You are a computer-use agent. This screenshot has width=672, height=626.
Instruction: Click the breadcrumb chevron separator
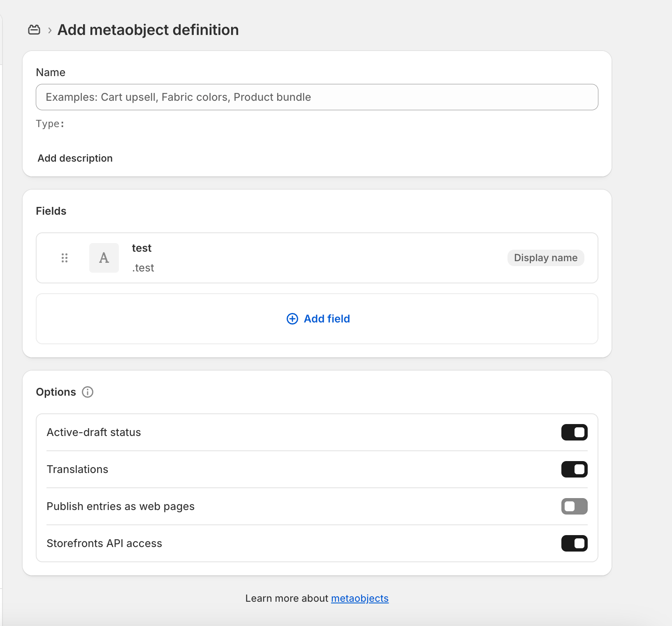coord(50,30)
